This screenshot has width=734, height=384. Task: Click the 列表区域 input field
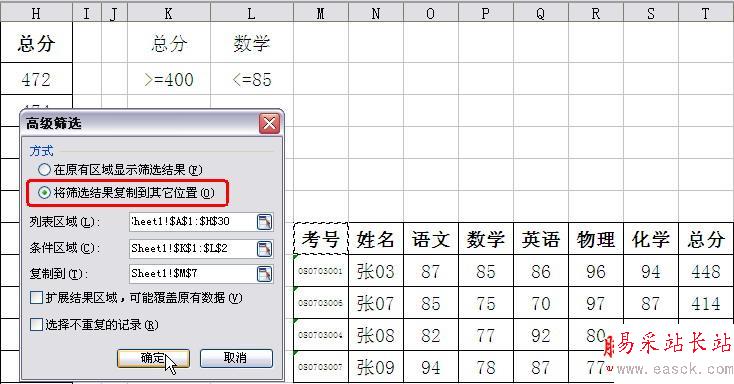[x=192, y=222]
